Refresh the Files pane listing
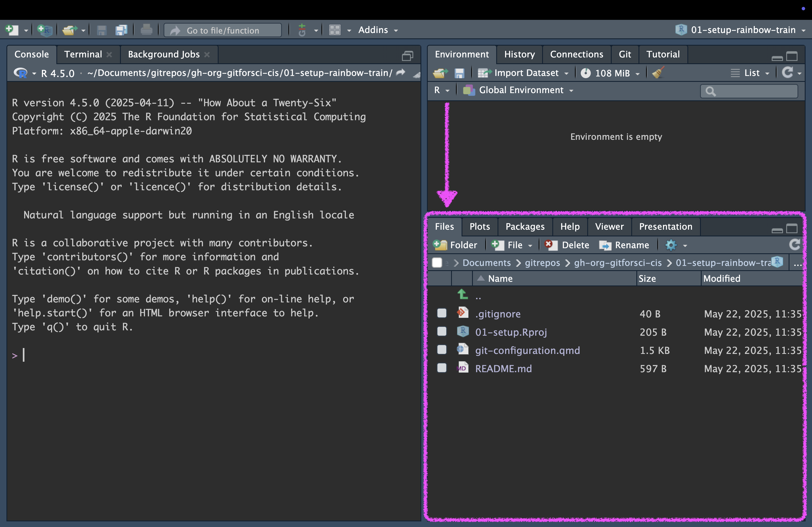 795,244
